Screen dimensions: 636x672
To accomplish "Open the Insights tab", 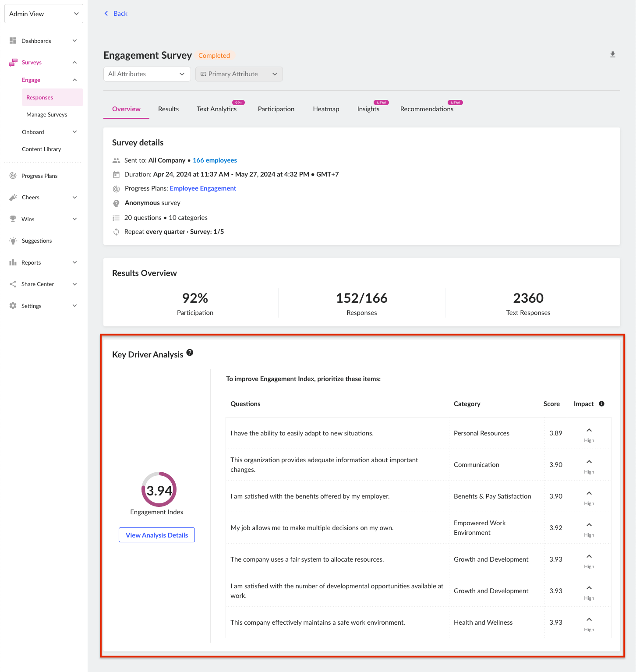I will 368,109.
